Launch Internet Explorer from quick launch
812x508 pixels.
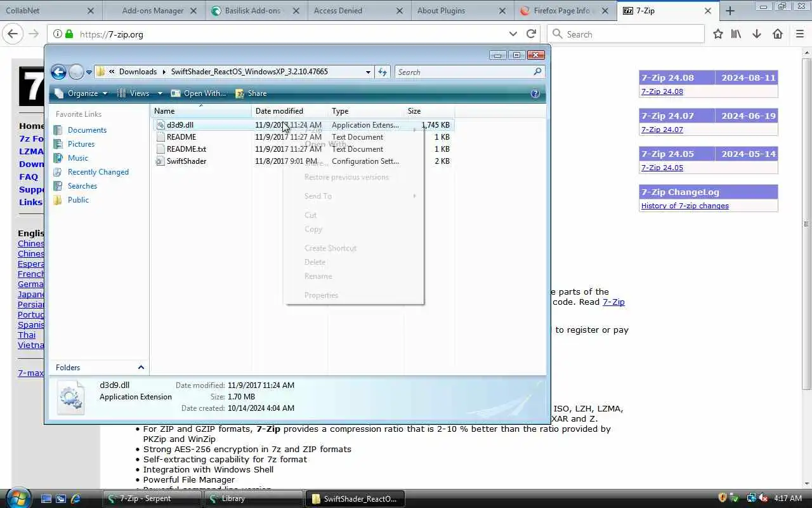[x=75, y=499]
